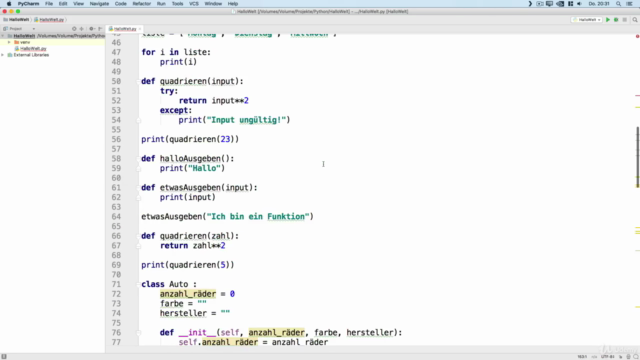Viewport: 640px width, 360px height.
Task: Open the HalloWelt run configuration dropdown
Action: pyautogui.click(x=587, y=20)
